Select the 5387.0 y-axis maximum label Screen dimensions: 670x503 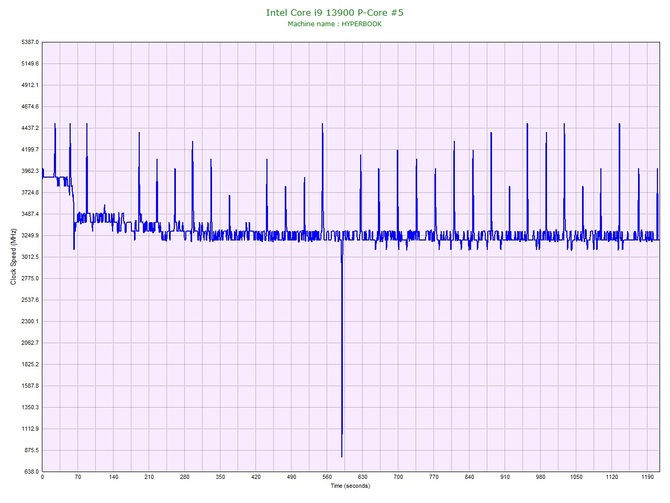click(24, 43)
